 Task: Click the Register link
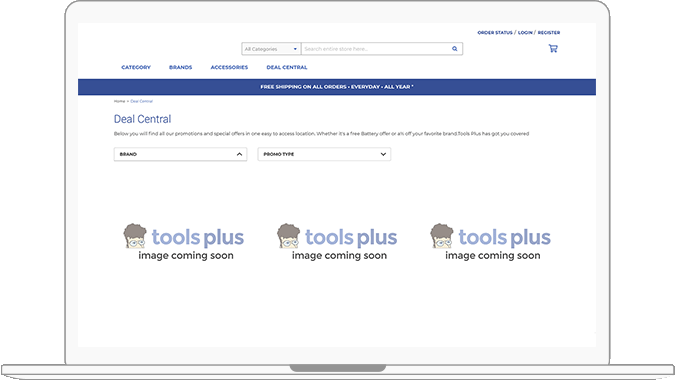(x=549, y=33)
